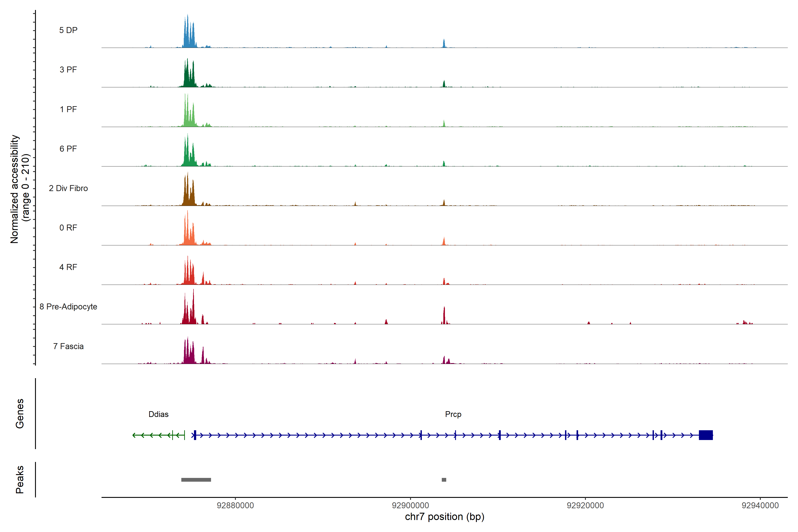Viewport: 798px width, 532px height.
Task: Select the 0 RF track label
Action: coord(68,228)
